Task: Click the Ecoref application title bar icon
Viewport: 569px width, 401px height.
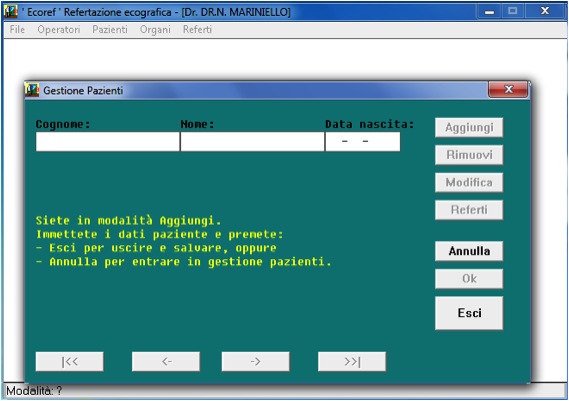Action: click(11, 12)
